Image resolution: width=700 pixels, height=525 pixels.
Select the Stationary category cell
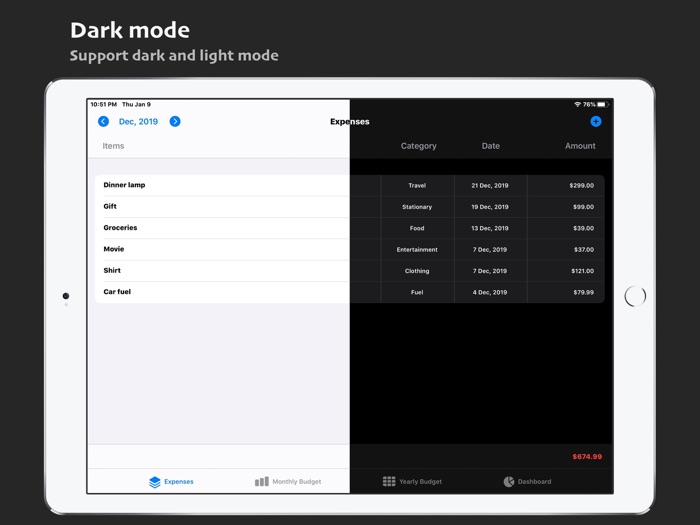coord(417,207)
